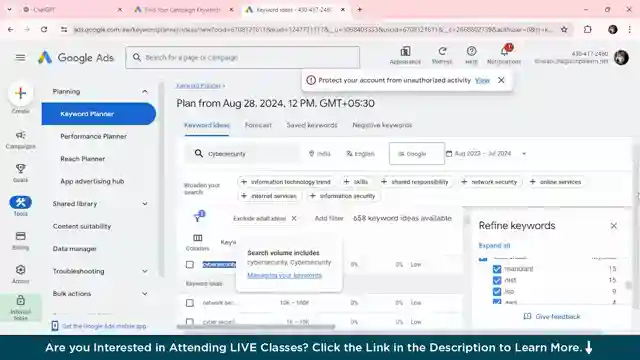Open the browser extensions icon
Viewport: 640px width, 360px height.
588,29
